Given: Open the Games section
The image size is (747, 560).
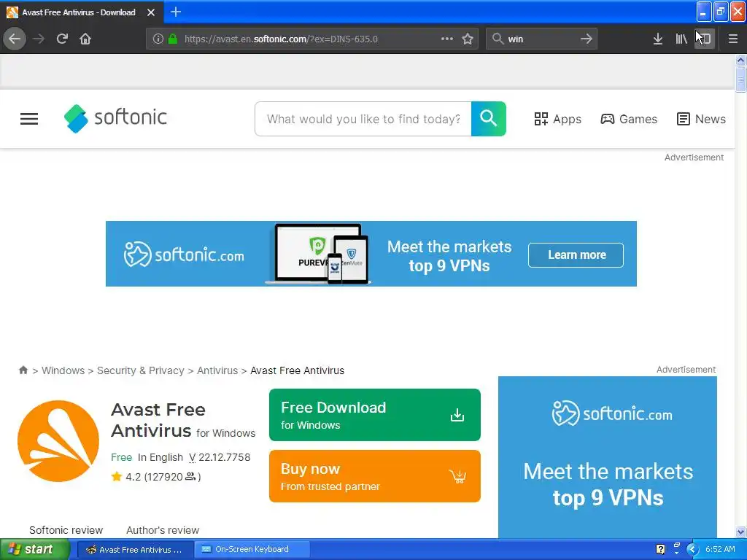Looking at the screenshot, I should tap(629, 119).
